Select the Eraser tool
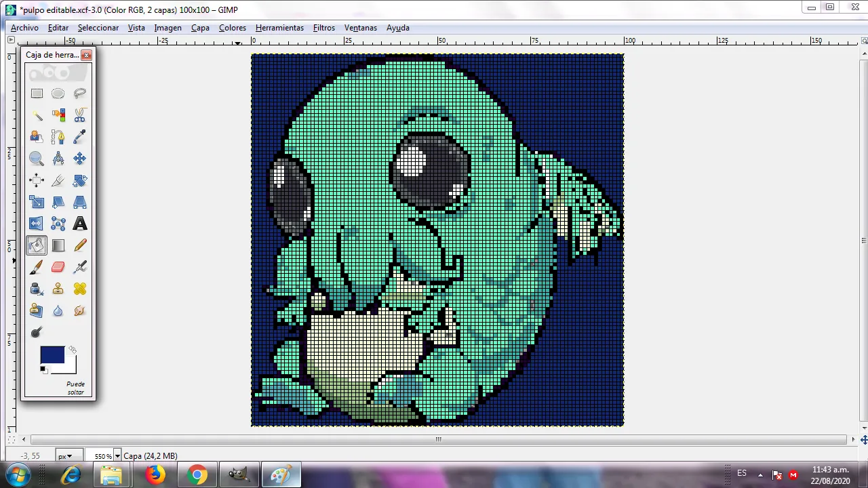Viewport: 868px width, 488px height. [x=58, y=267]
